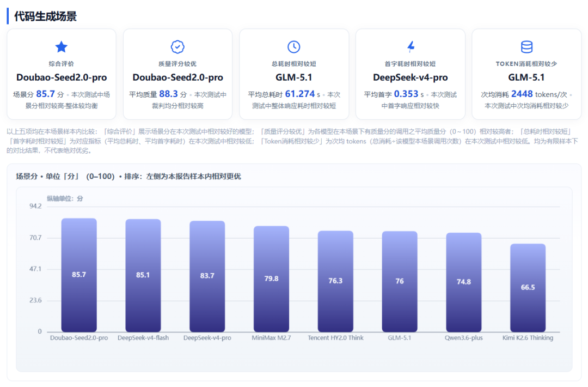Select the Tencent HY2.0 Think bar
This screenshot has width=588, height=387.
[x=335, y=281]
